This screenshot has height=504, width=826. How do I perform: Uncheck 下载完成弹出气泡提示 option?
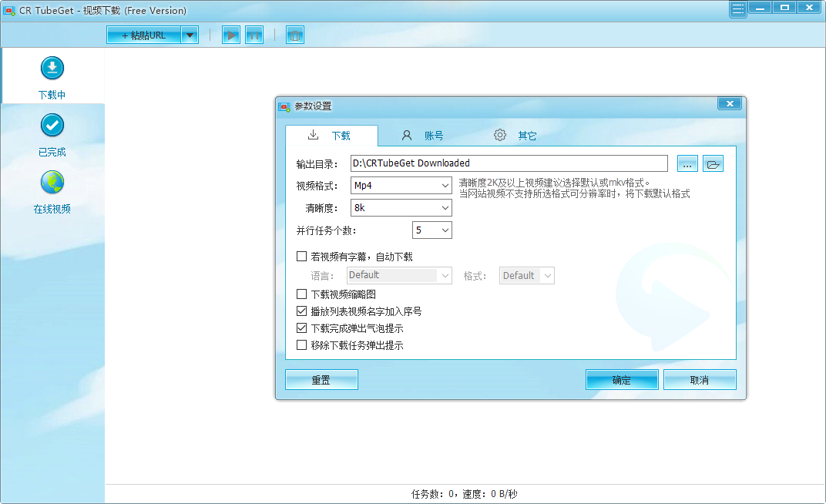click(x=302, y=328)
